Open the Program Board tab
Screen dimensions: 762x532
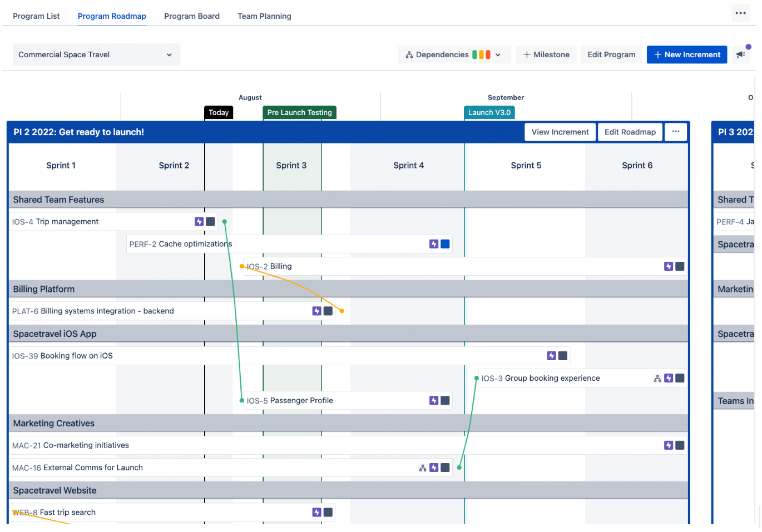click(x=191, y=16)
